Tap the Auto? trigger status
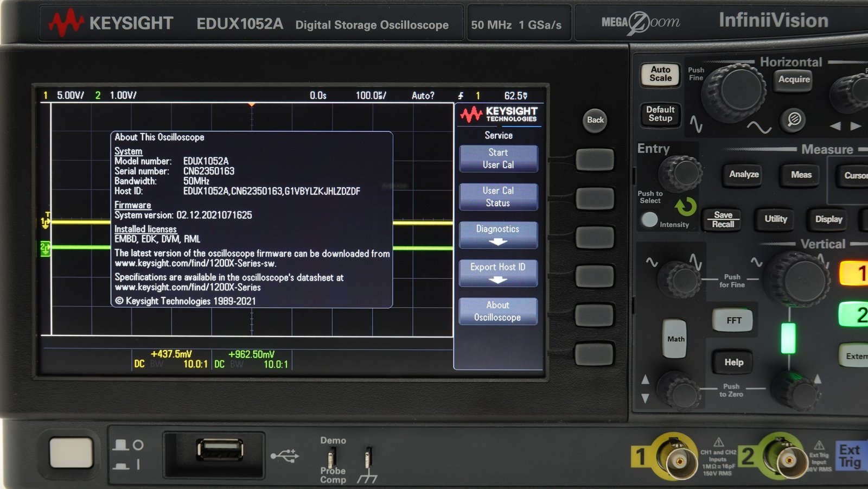This screenshot has height=489, width=868. click(423, 96)
